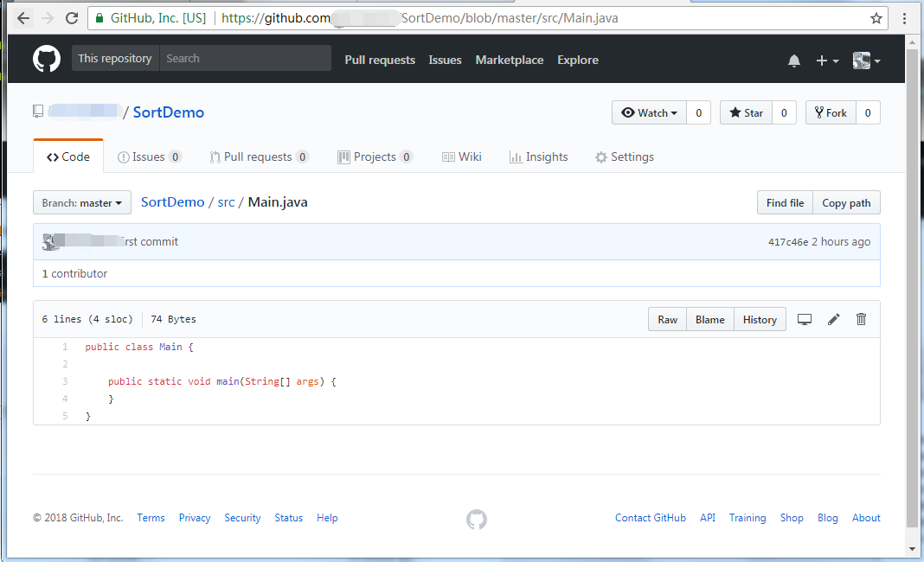Click the commit author avatar
This screenshot has width=924, height=562.
pos(50,241)
